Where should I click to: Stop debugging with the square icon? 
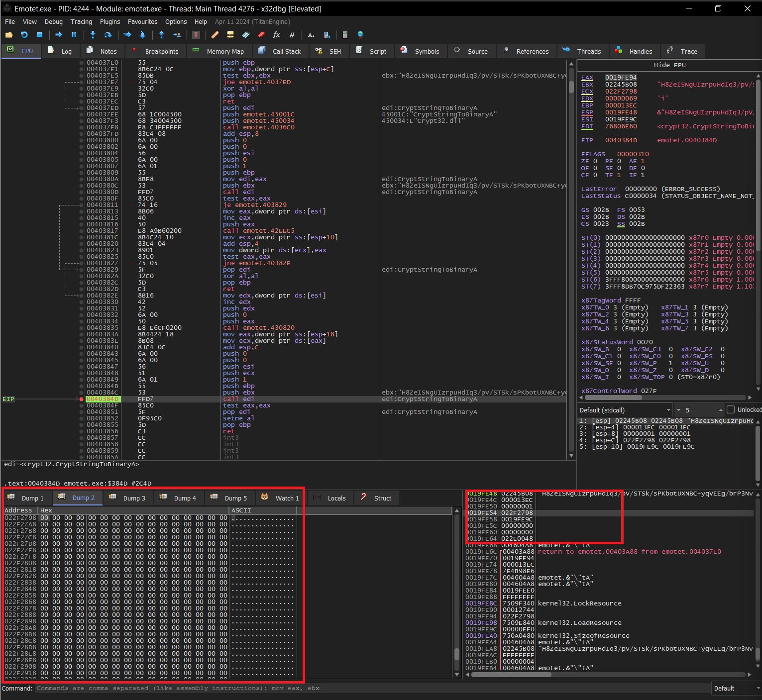click(39, 35)
